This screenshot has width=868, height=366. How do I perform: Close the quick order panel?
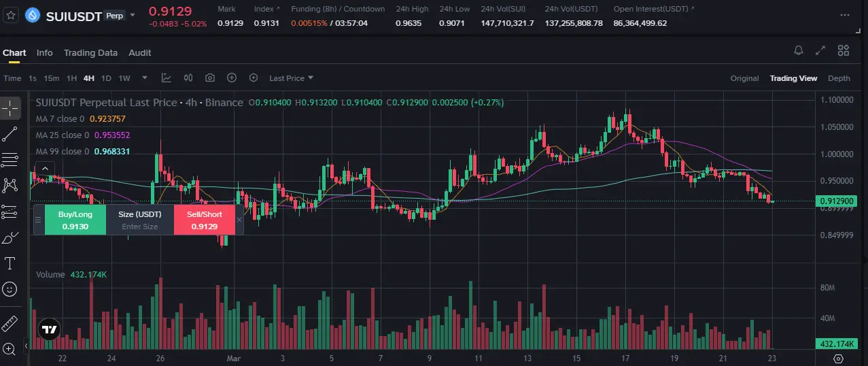click(x=239, y=220)
